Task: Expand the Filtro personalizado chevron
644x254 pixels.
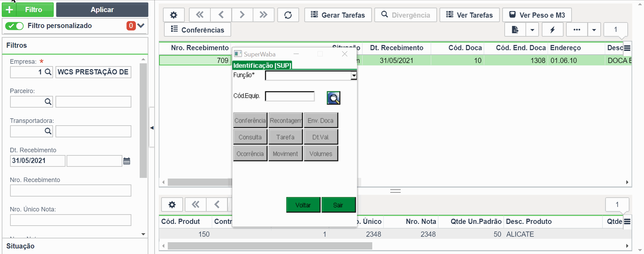Action: (x=141, y=26)
